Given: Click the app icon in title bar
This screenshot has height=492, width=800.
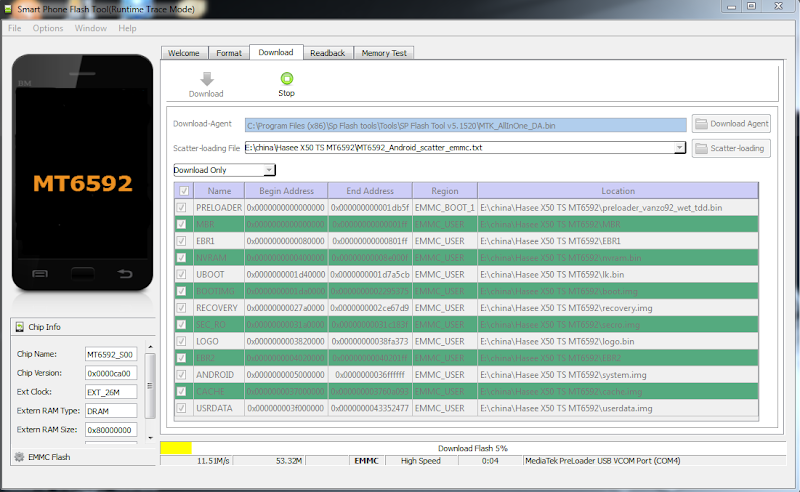Looking at the screenshot, I should [x=8, y=9].
